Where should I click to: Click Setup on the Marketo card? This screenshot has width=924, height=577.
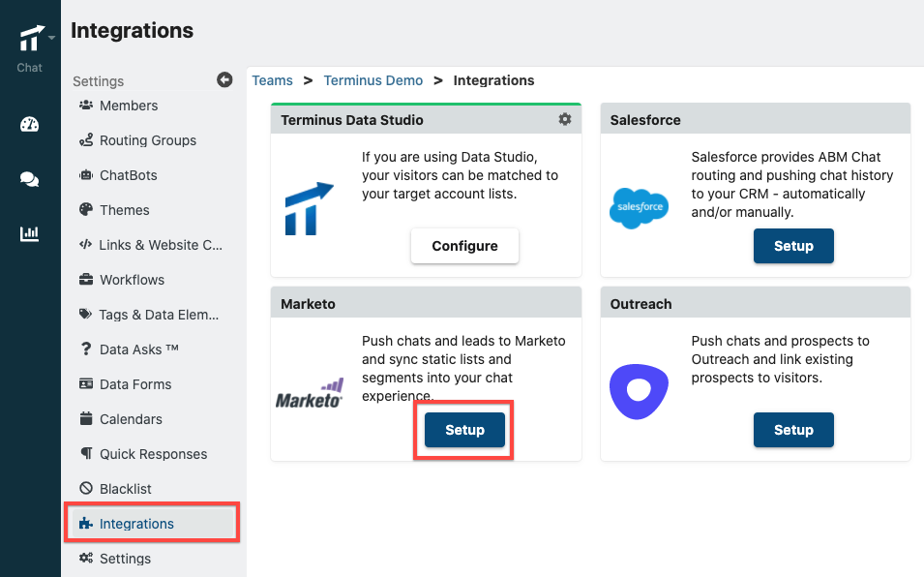coord(464,430)
